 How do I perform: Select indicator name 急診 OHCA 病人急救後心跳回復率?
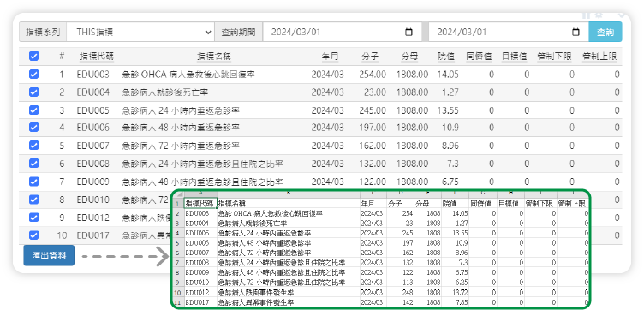[189, 75]
